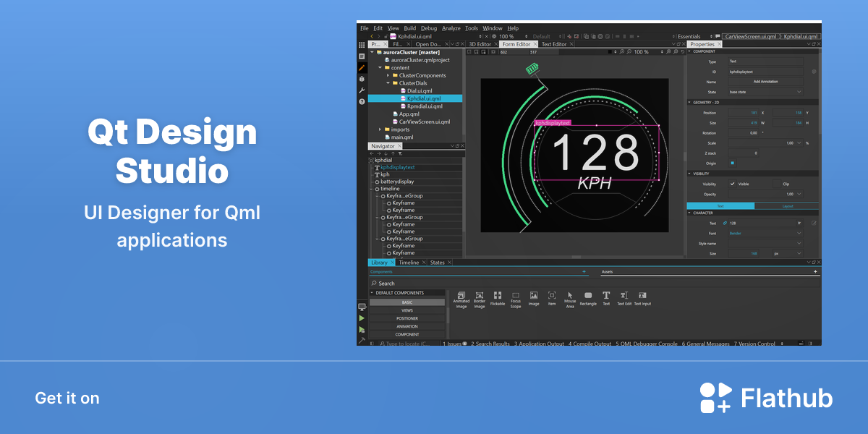
Task: Open the Welcome grid mode icon
Action: click(362, 44)
